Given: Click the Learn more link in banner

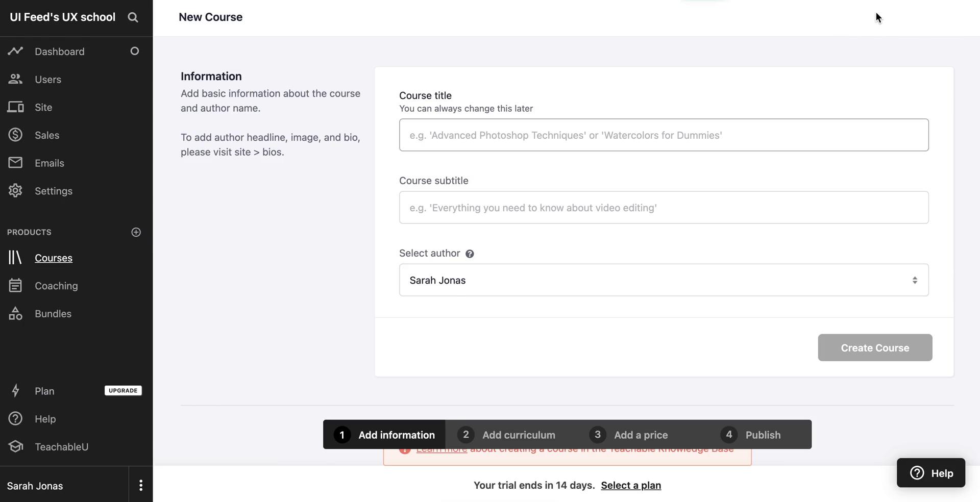Looking at the screenshot, I should (x=442, y=450).
